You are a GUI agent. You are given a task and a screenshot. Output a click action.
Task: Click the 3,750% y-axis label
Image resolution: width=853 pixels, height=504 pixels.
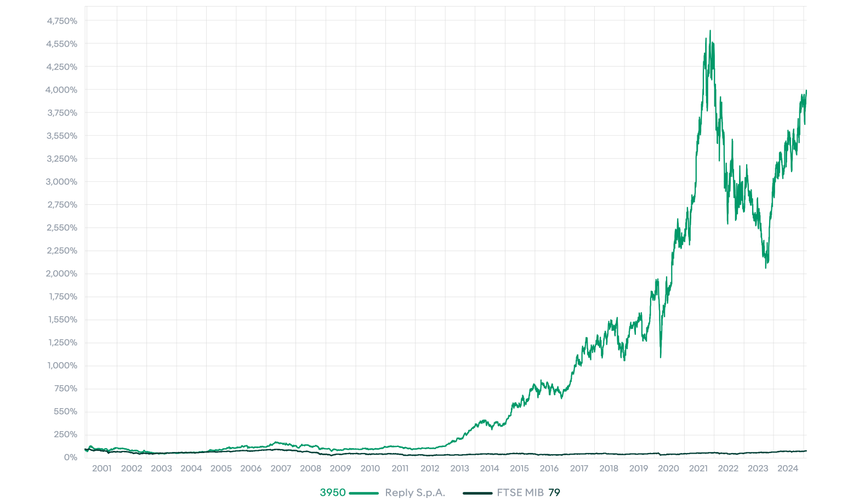62,113
